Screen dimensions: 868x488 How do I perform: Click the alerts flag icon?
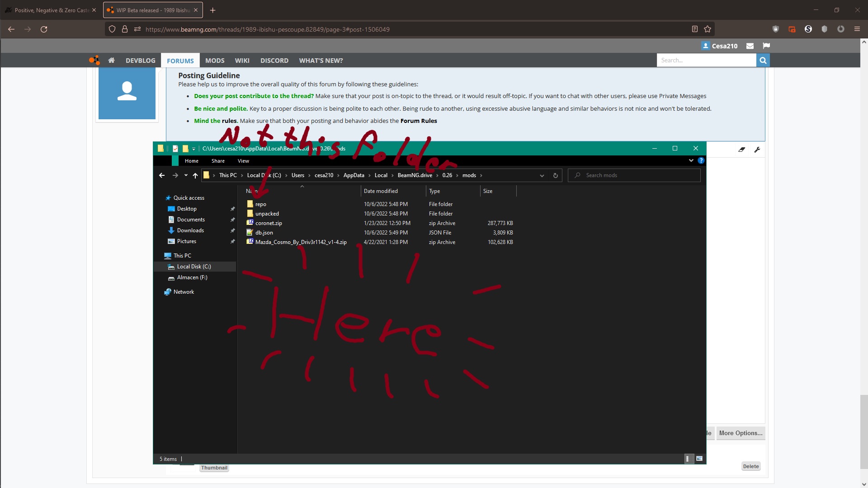click(x=766, y=46)
